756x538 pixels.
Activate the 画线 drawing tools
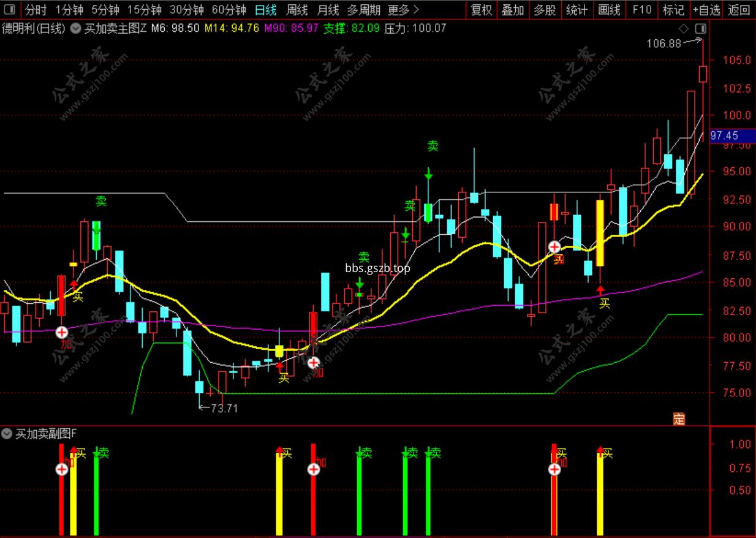(x=609, y=10)
